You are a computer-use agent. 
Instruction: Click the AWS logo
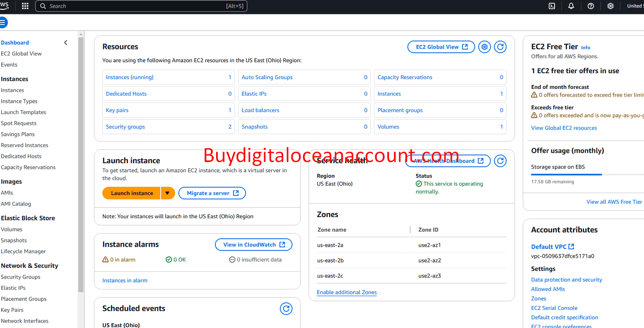(4, 5)
